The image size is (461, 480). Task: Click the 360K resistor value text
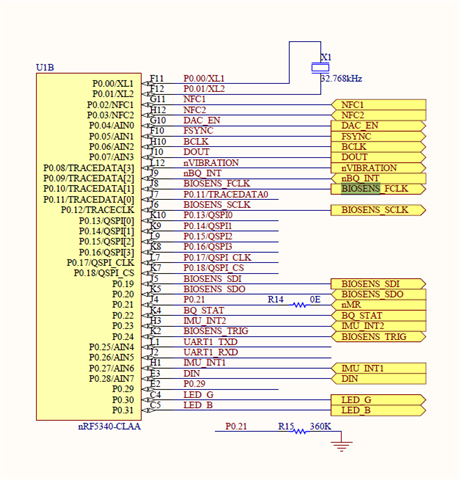(320, 426)
